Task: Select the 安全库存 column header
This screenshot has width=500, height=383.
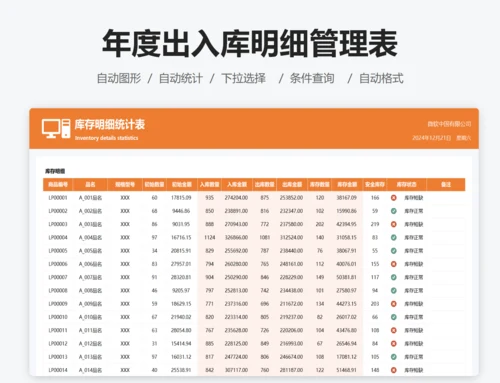Action: tap(375, 184)
